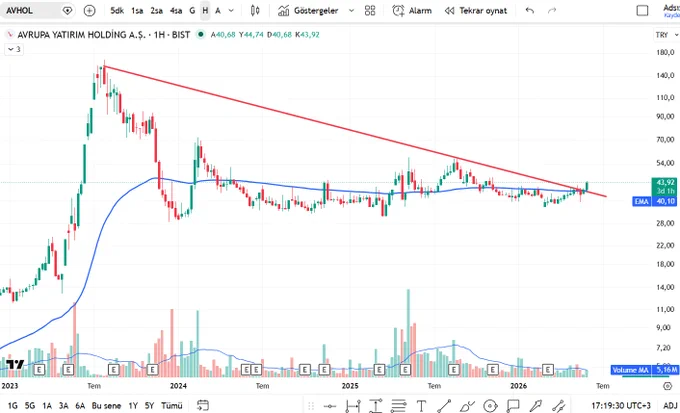Click the 2025 label on time axis
The image size is (680, 413).
click(x=350, y=386)
